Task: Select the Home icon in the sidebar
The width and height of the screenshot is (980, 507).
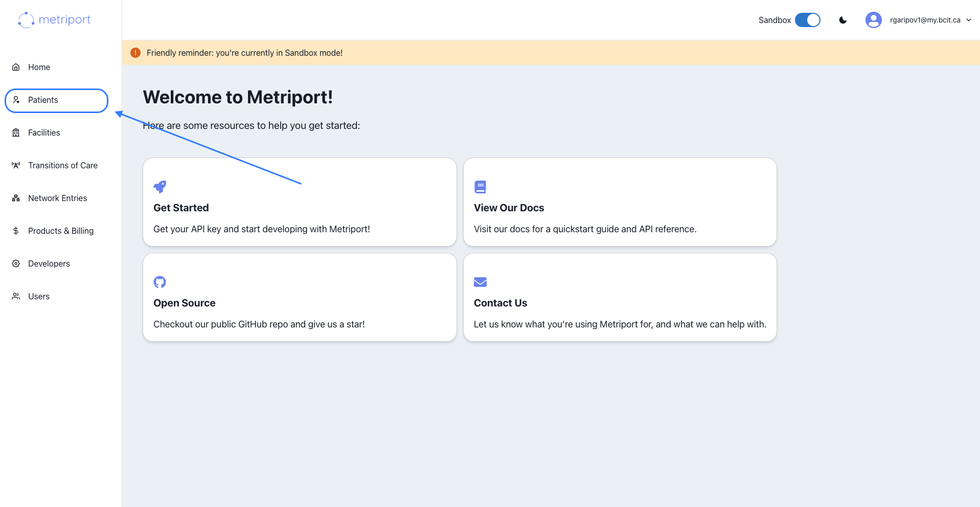Action: coord(15,67)
